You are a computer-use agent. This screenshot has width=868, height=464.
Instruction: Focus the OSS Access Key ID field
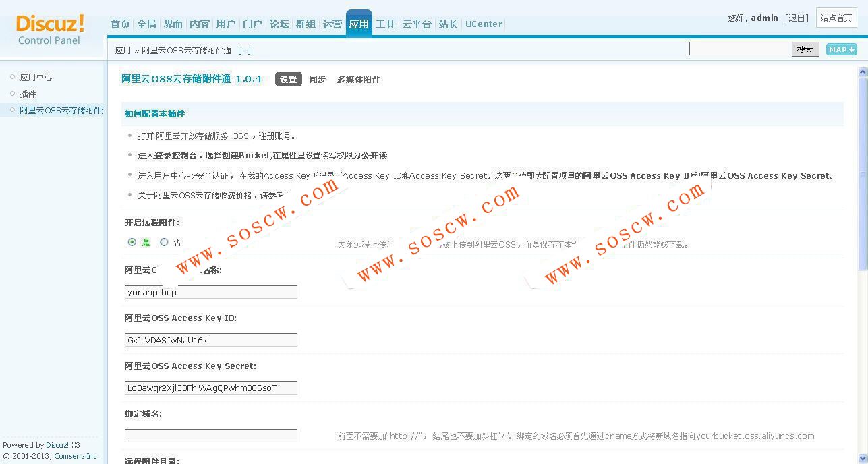coord(211,340)
